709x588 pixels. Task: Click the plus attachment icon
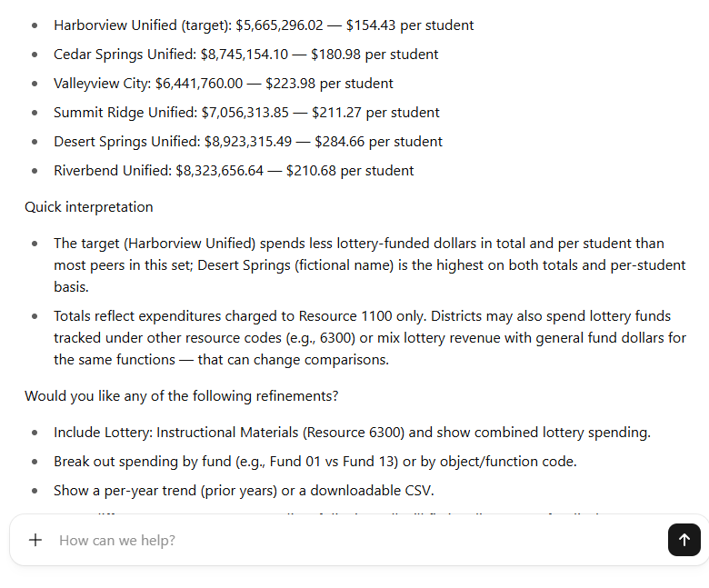pyautogui.click(x=35, y=540)
